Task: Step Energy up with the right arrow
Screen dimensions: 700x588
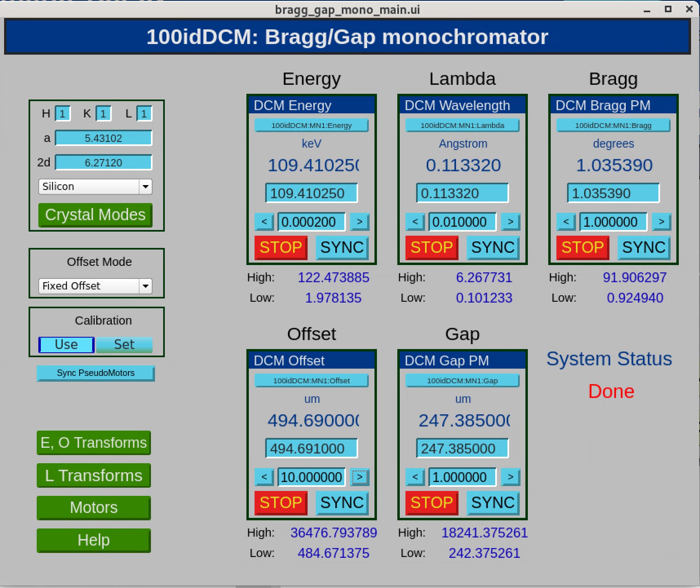Action: click(x=359, y=222)
